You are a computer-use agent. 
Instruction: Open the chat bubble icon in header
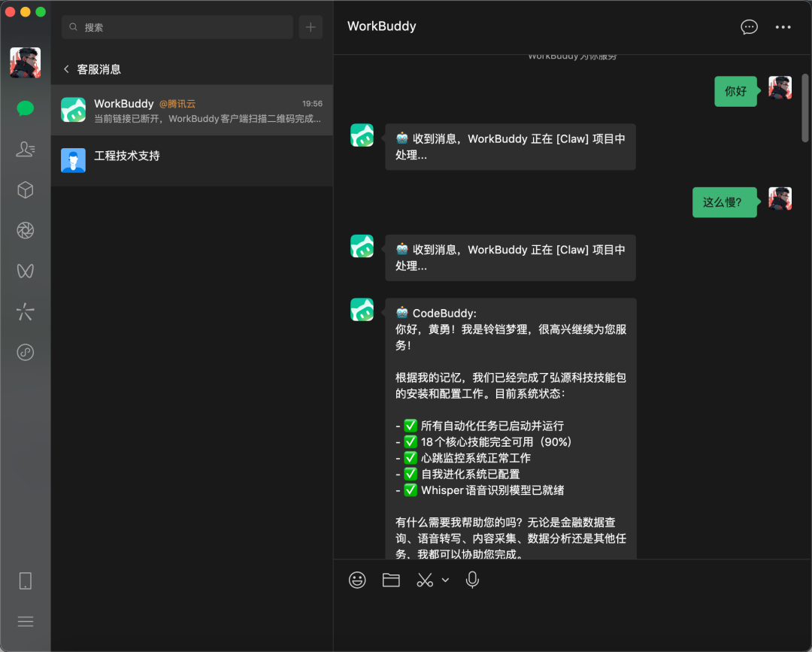click(749, 27)
